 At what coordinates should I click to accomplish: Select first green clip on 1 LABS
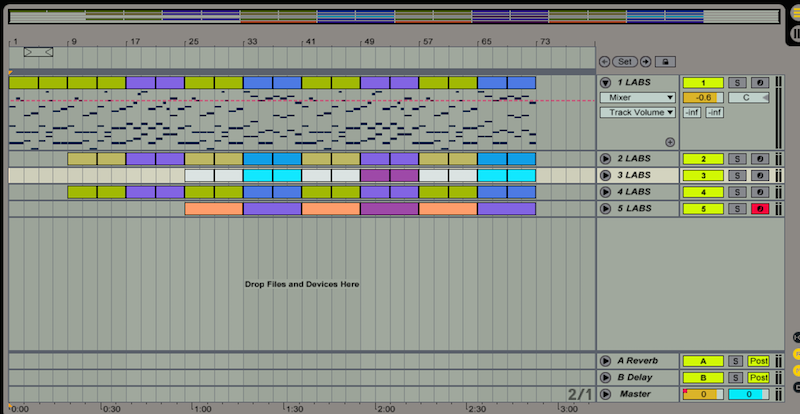23,83
